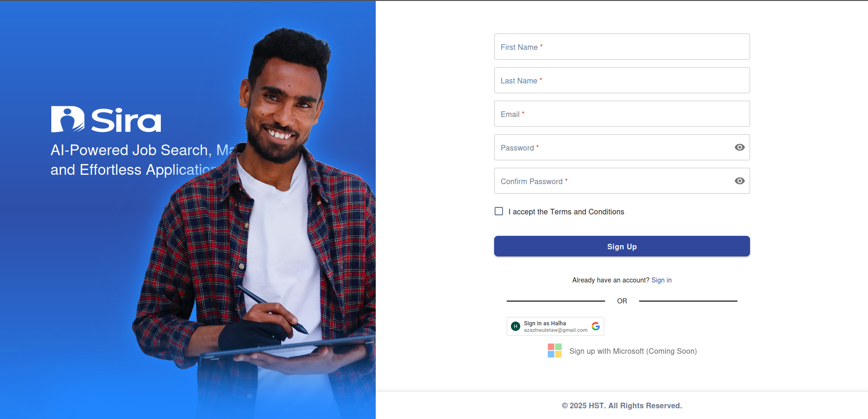Show password using the eye icon
Viewport: 868px width, 419px height.
point(739,147)
